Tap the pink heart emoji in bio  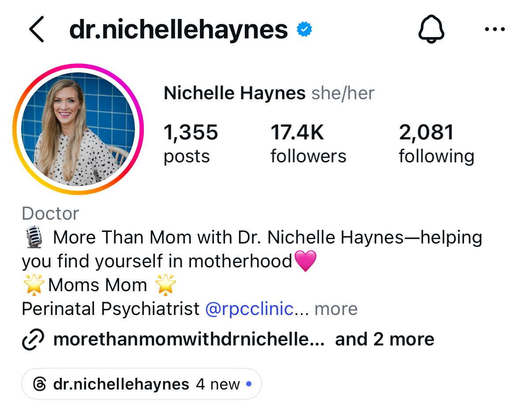(x=305, y=261)
